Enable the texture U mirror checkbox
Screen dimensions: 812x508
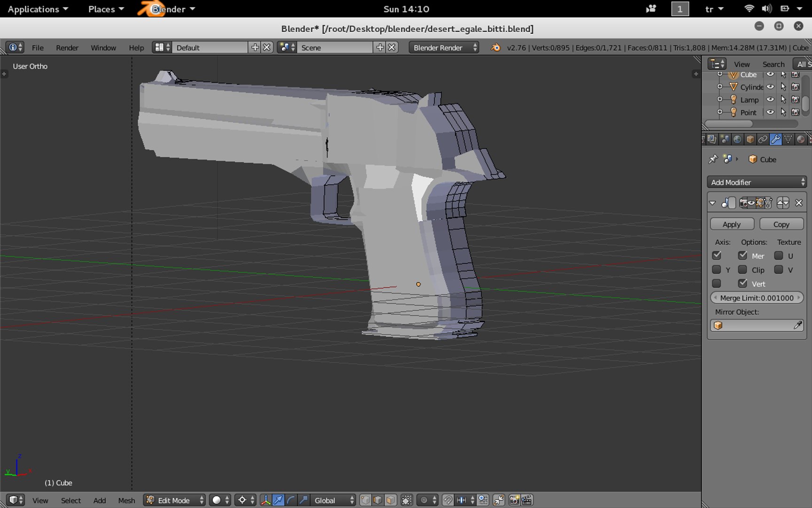click(x=779, y=255)
